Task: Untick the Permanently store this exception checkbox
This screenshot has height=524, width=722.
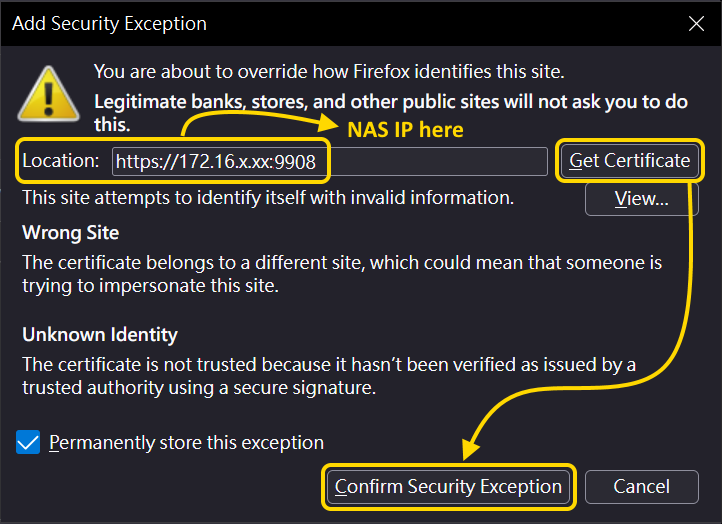Action: click(x=28, y=442)
